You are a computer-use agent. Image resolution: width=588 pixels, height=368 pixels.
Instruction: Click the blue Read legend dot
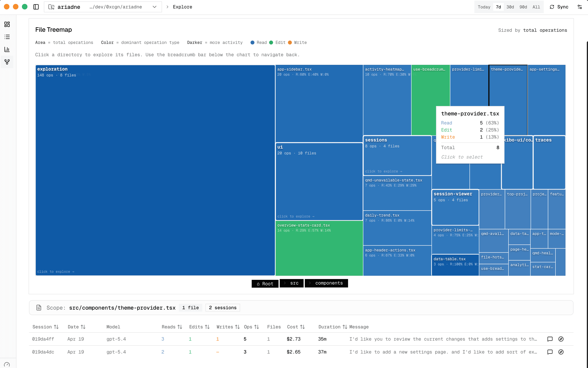(x=252, y=42)
